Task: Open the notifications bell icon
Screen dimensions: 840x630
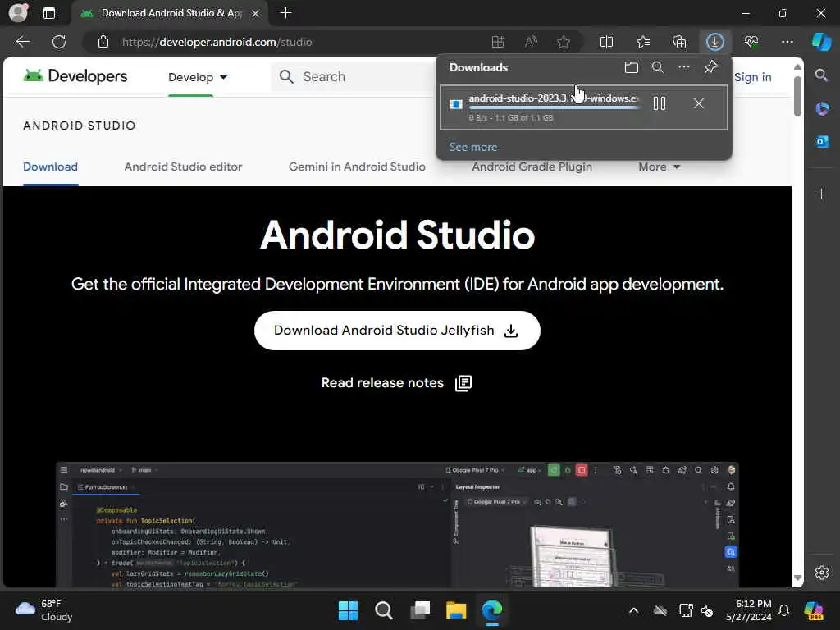Action: [x=784, y=610]
